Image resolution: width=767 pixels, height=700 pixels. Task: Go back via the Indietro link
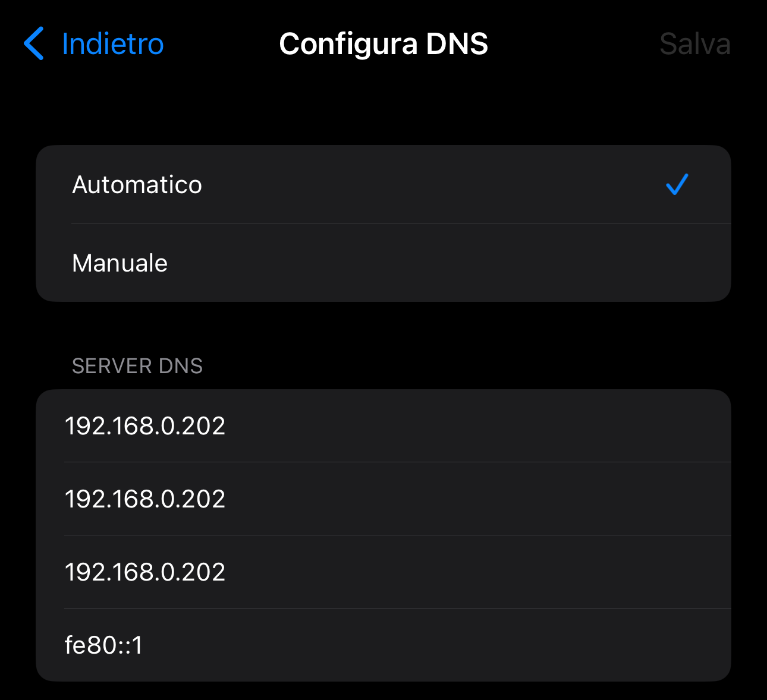pos(112,44)
